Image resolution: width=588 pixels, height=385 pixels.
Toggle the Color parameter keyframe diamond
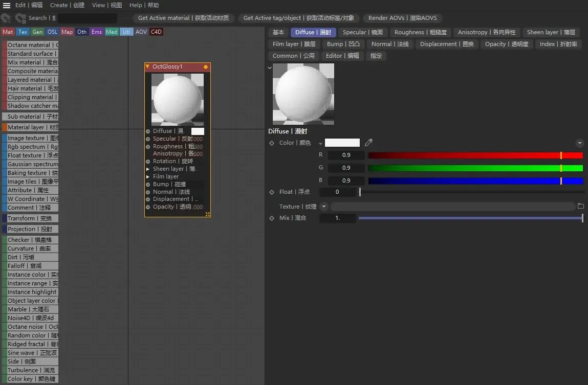(272, 143)
